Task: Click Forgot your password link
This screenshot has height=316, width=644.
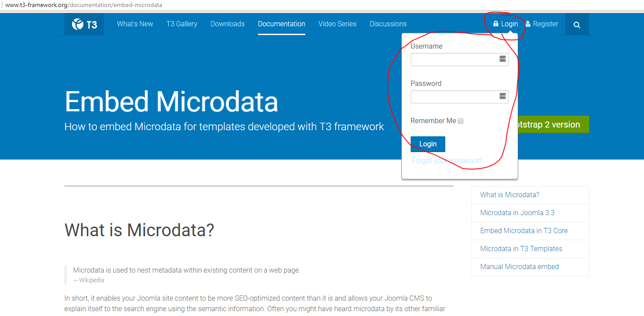Action: [x=447, y=161]
